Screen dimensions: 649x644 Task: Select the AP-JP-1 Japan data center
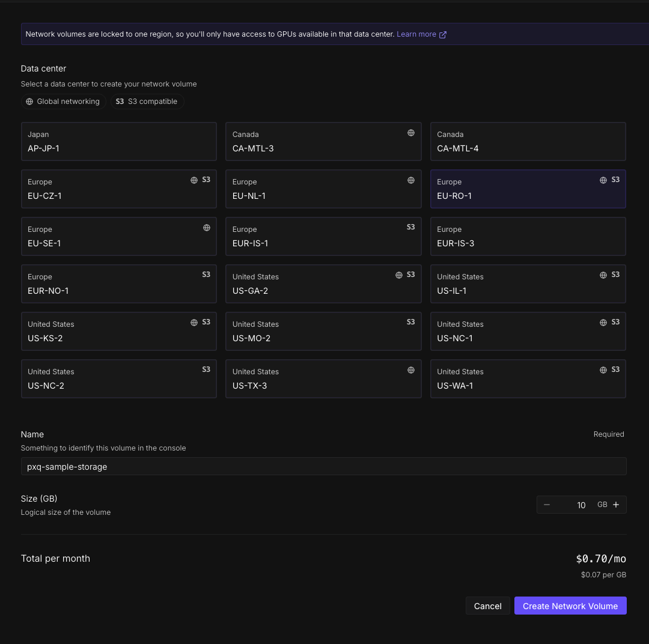[x=119, y=142]
